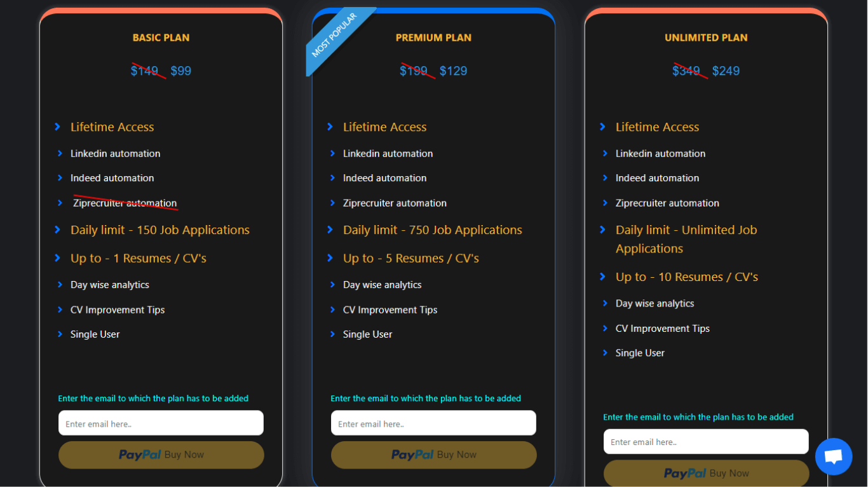
Task: Click chevron beside Premium Lifetime Access
Action: (x=330, y=127)
